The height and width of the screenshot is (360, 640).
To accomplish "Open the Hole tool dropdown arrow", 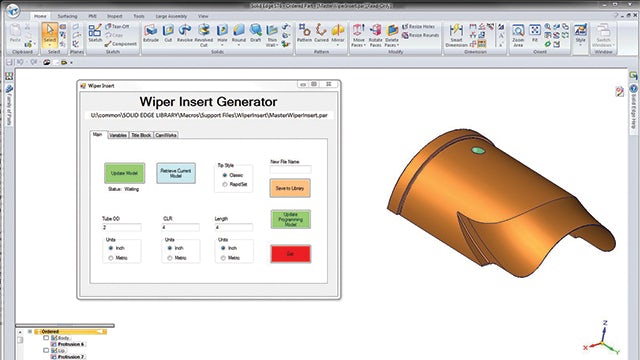I will pyautogui.click(x=222, y=45).
